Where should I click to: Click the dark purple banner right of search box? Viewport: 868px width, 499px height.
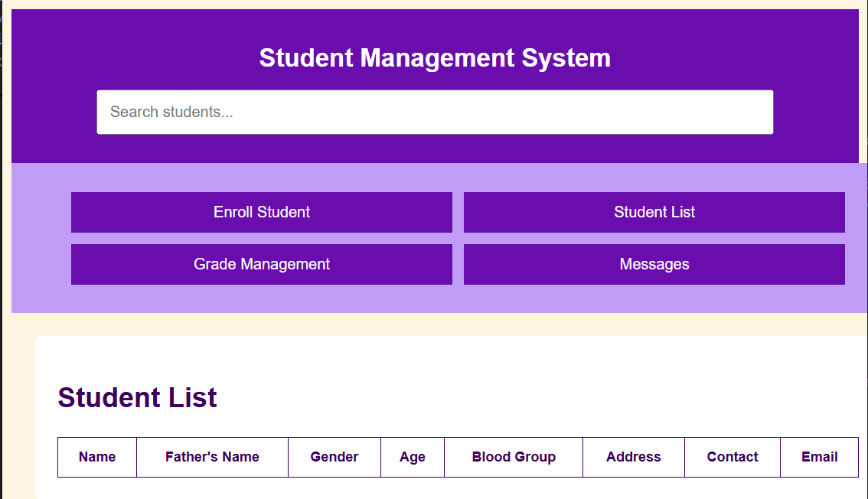(816, 113)
